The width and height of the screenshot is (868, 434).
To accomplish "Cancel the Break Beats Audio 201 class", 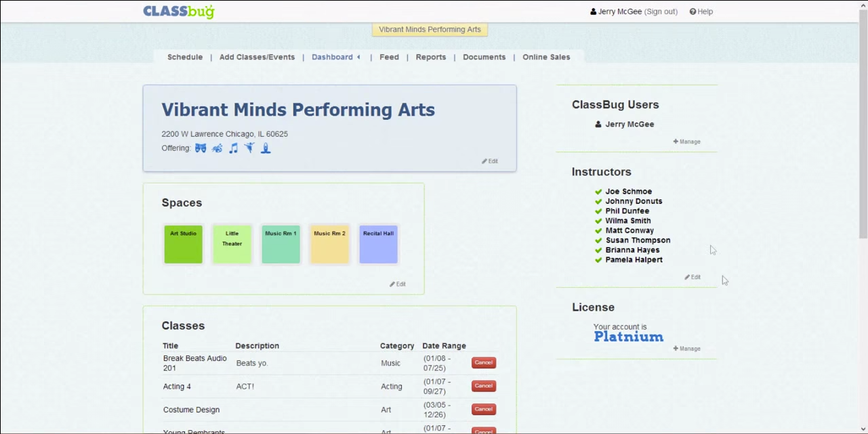I will (484, 363).
